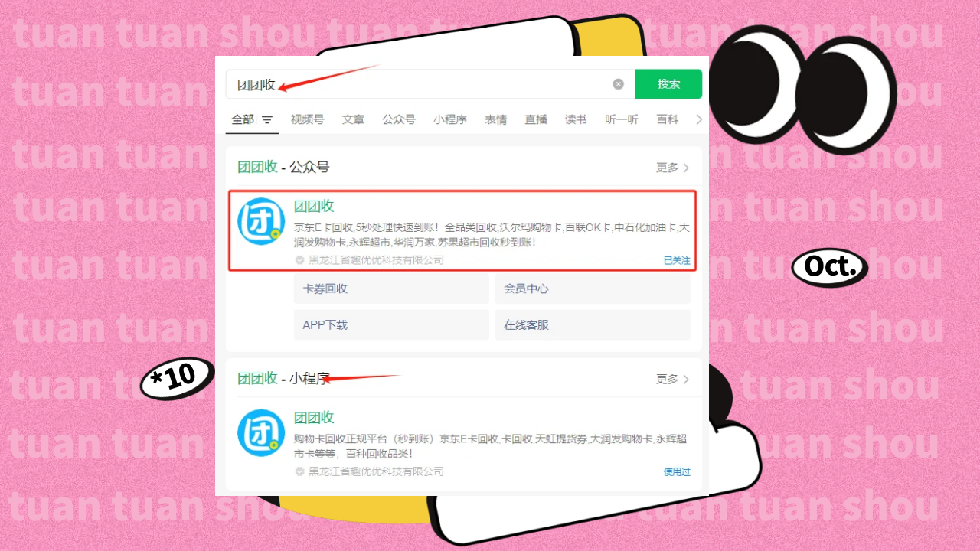Click the company name under the 公众号 result
980x551 pixels.
376,260
